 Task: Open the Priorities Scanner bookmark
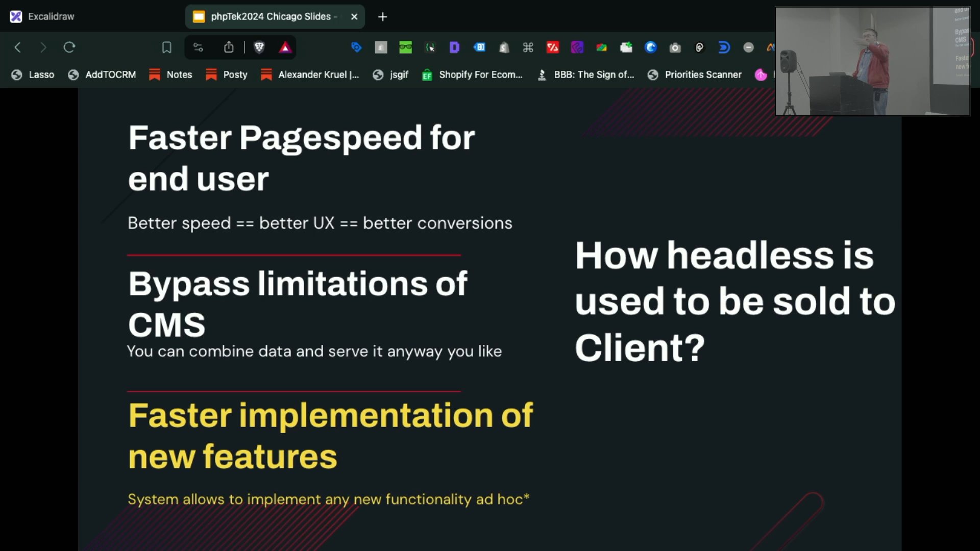(695, 74)
